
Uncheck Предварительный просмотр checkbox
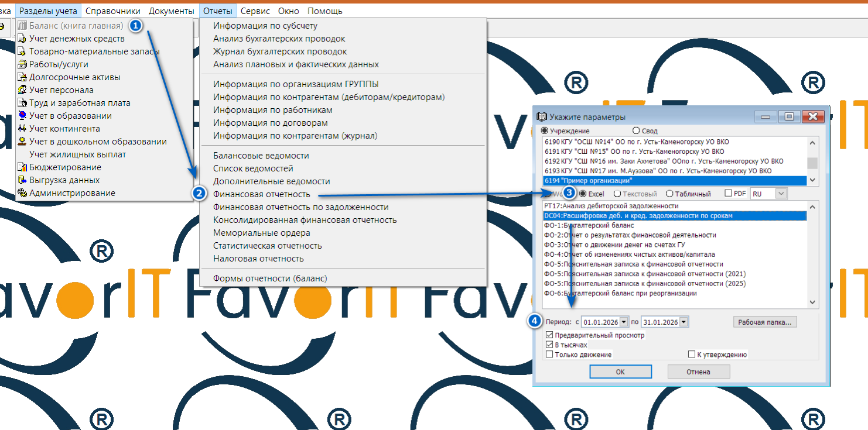[549, 335]
